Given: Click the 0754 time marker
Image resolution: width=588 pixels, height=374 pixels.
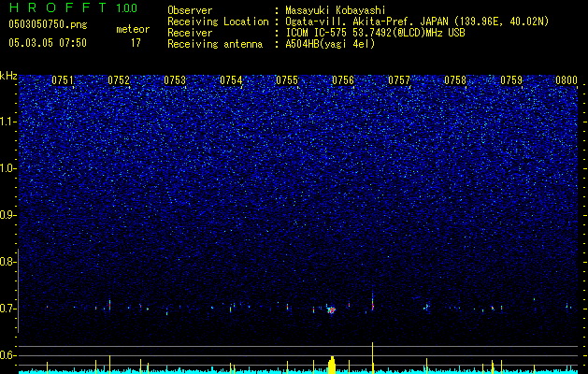Looking at the screenshot, I should 231,80.
